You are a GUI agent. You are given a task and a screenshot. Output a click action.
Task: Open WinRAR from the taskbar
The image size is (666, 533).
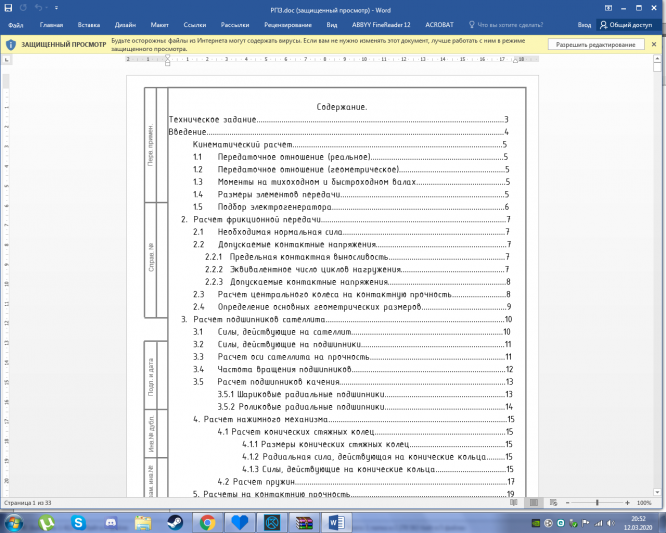[x=304, y=523]
